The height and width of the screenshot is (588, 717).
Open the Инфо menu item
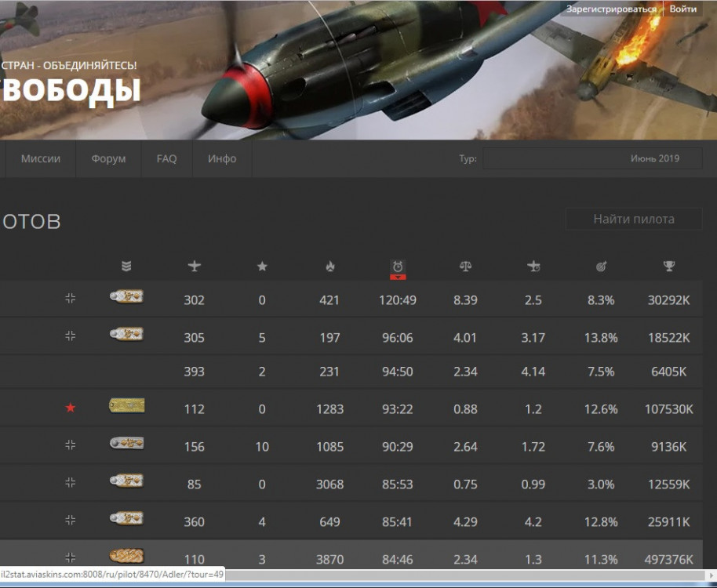[x=222, y=158]
